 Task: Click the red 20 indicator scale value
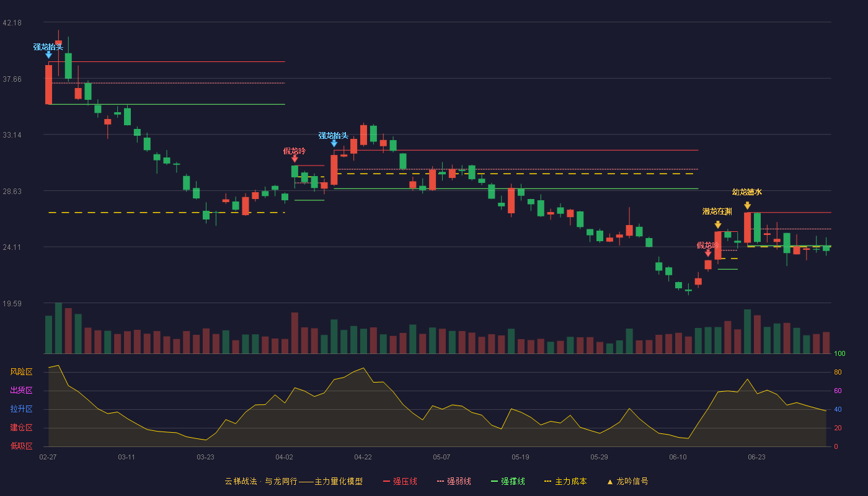click(x=838, y=428)
